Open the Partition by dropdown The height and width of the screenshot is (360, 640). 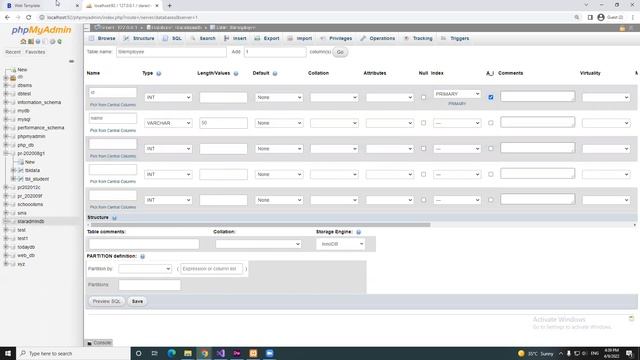[145, 269]
